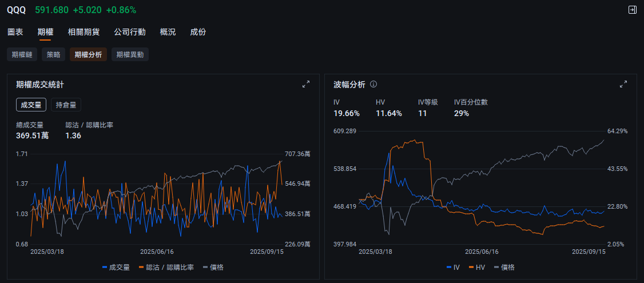The width and height of the screenshot is (644, 283).
Task: Click the 2025/09/15 date in 波幅分析 chart
Action: 589,252
